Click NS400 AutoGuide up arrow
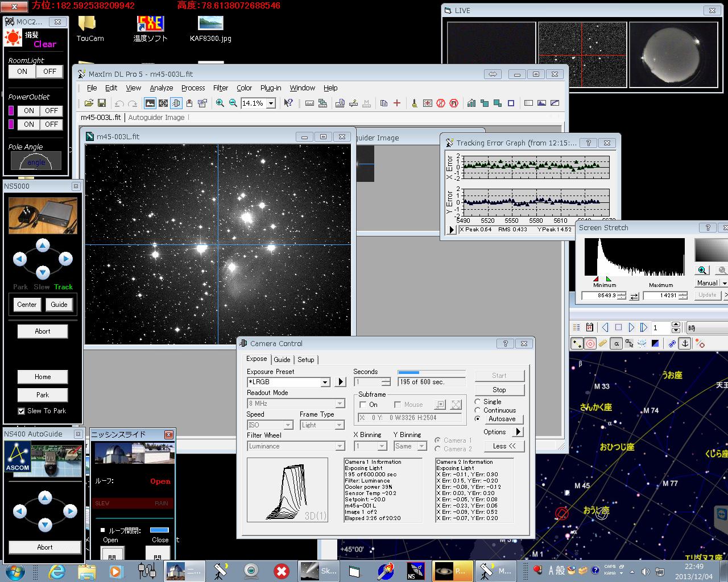Image resolution: width=728 pixels, height=582 pixels. (45, 498)
